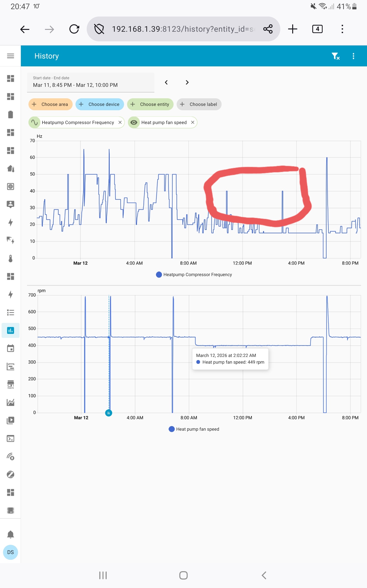Viewport: 367px width, 588px height.
Task: Click the eye icon on fan speed chip
Action: click(x=134, y=122)
